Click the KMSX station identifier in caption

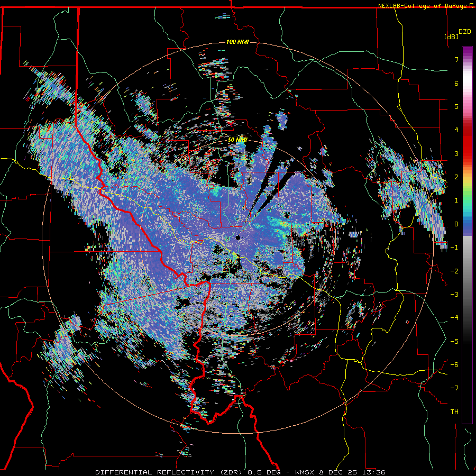[306, 472]
